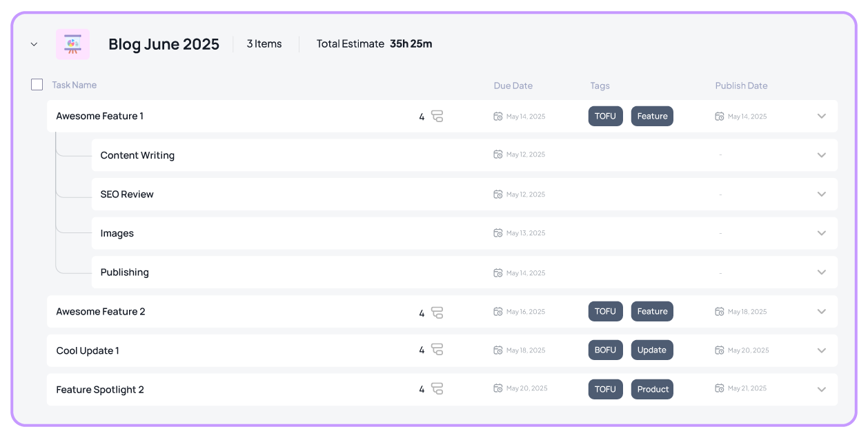Click the 3 Items count
This screenshot has height=438, width=868.
point(264,44)
